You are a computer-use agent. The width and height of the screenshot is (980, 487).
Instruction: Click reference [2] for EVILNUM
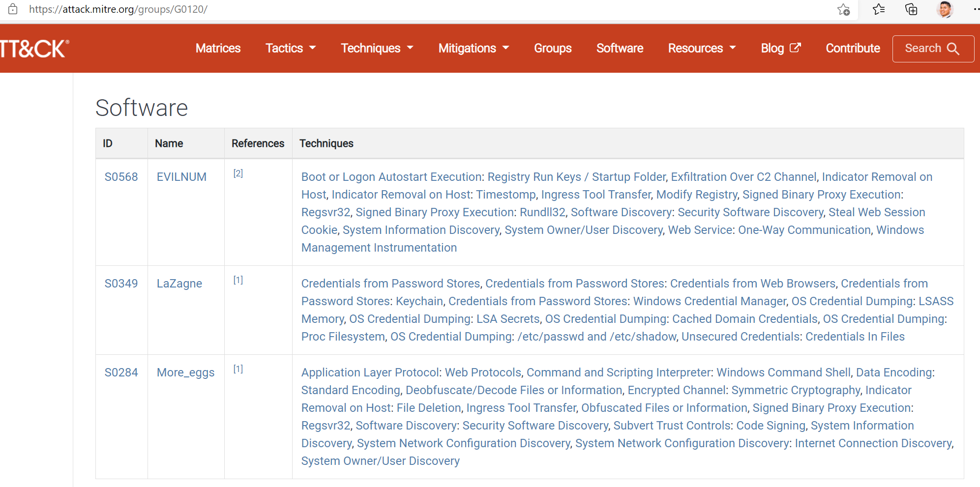[x=238, y=173]
